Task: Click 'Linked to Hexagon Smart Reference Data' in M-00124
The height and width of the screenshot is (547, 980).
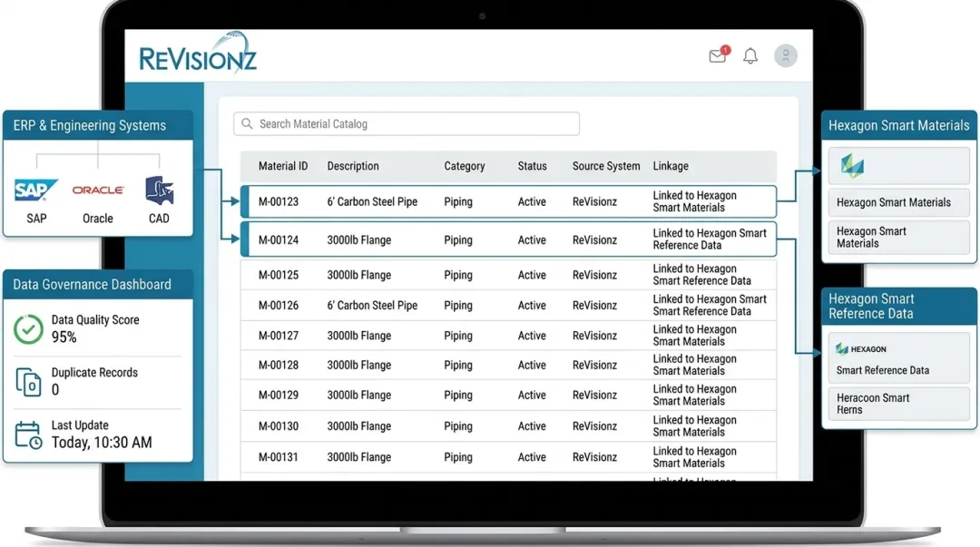Action: pos(710,239)
